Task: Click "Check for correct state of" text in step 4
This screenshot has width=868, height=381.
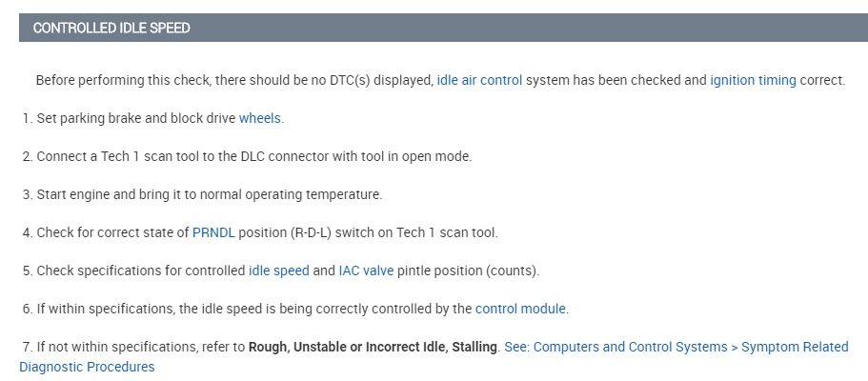Action: click(112, 232)
